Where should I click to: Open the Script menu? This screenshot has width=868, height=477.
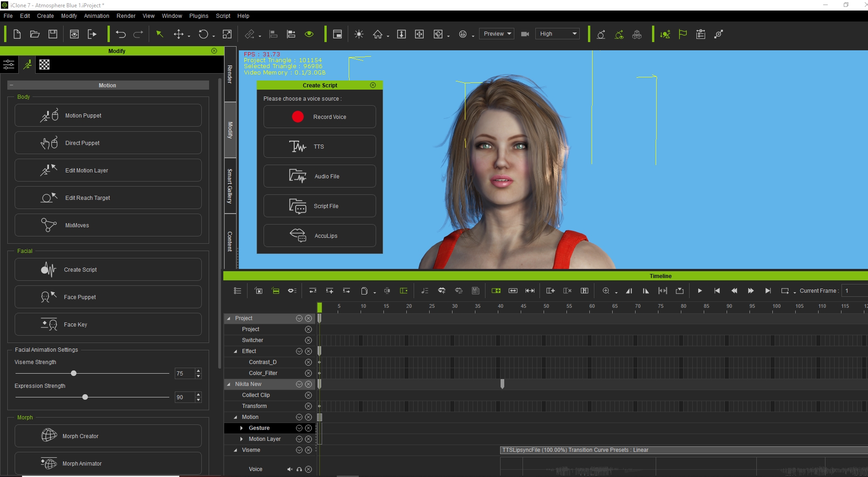click(x=223, y=16)
